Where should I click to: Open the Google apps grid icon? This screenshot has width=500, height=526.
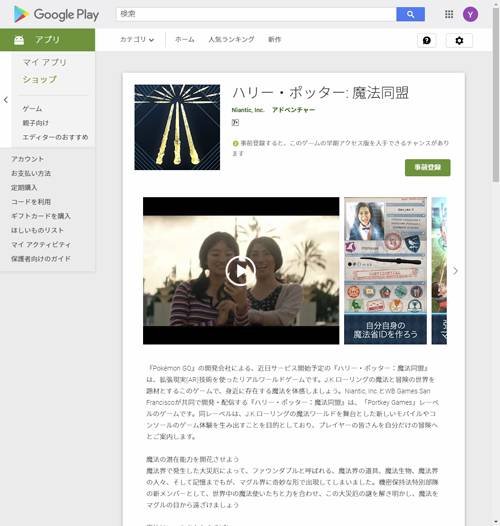pyautogui.click(x=449, y=14)
